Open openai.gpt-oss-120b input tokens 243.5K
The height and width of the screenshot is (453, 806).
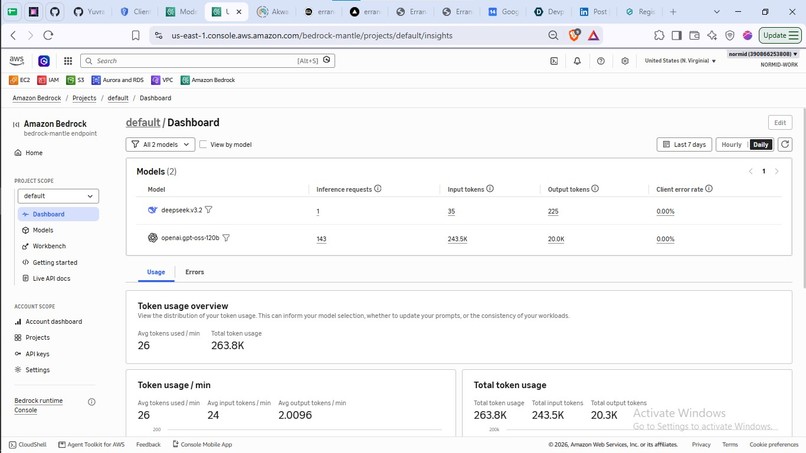(457, 239)
